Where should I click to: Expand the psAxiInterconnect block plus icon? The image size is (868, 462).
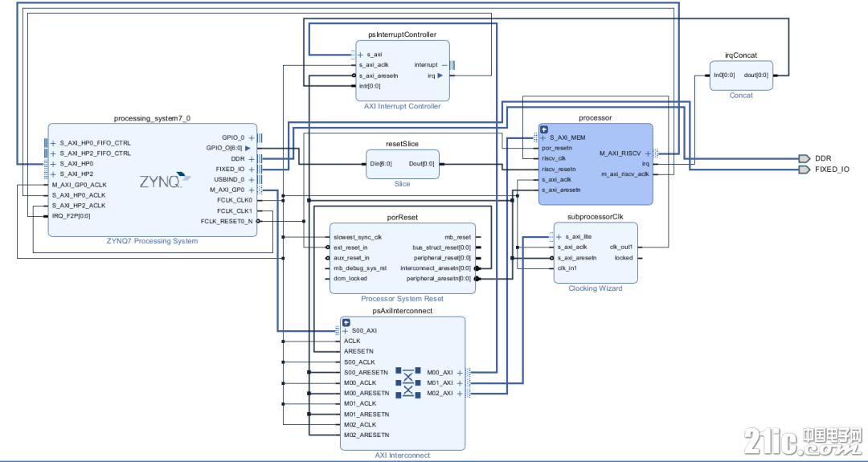(x=346, y=322)
